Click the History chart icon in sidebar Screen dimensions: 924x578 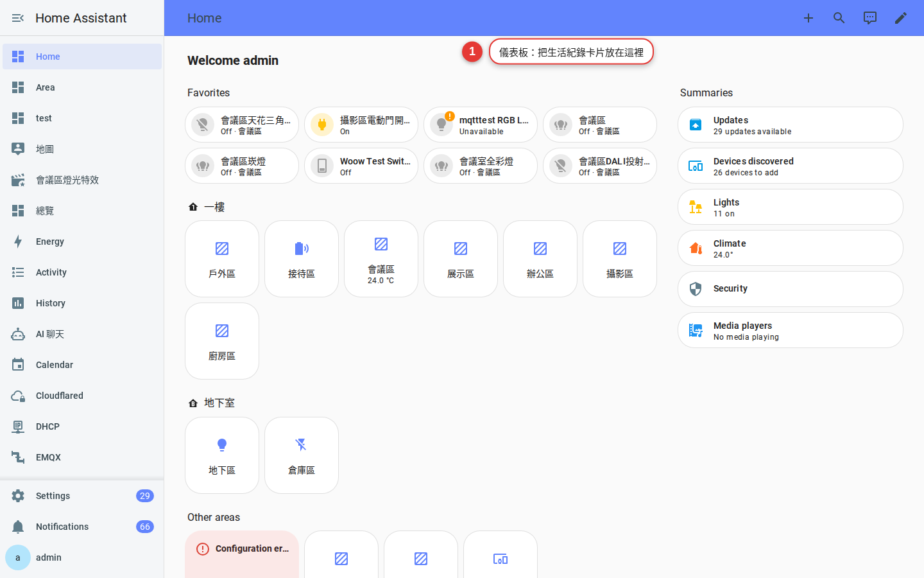[x=18, y=303]
